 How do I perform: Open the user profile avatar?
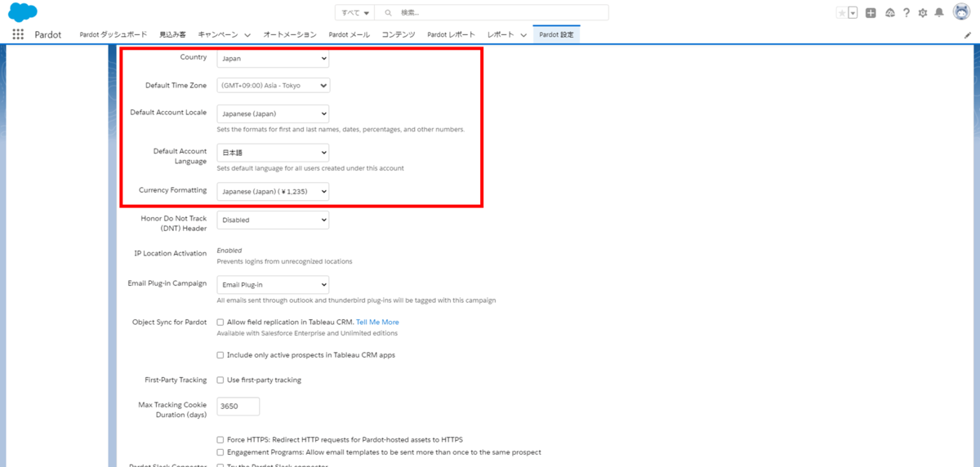960,12
